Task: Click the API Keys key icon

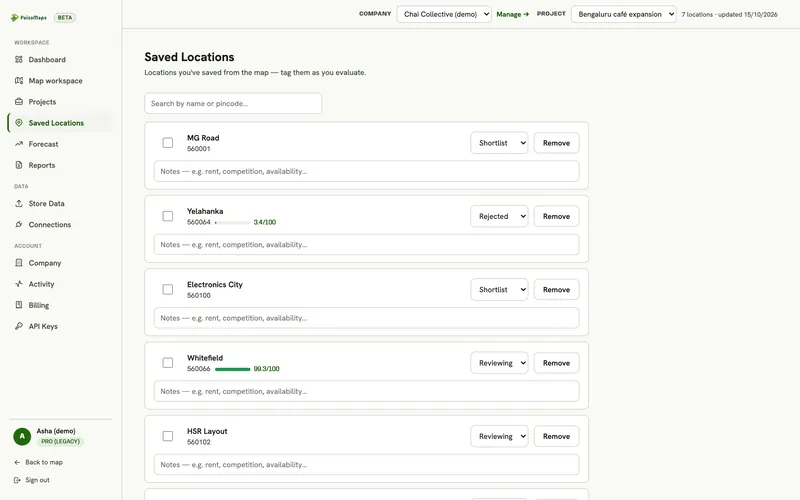Action: coord(19,326)
